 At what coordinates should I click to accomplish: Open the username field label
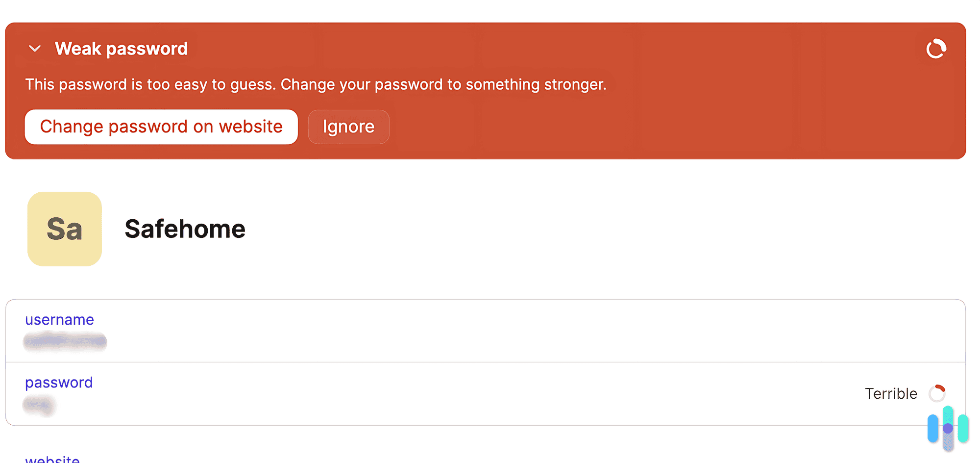tap(59, 320)
